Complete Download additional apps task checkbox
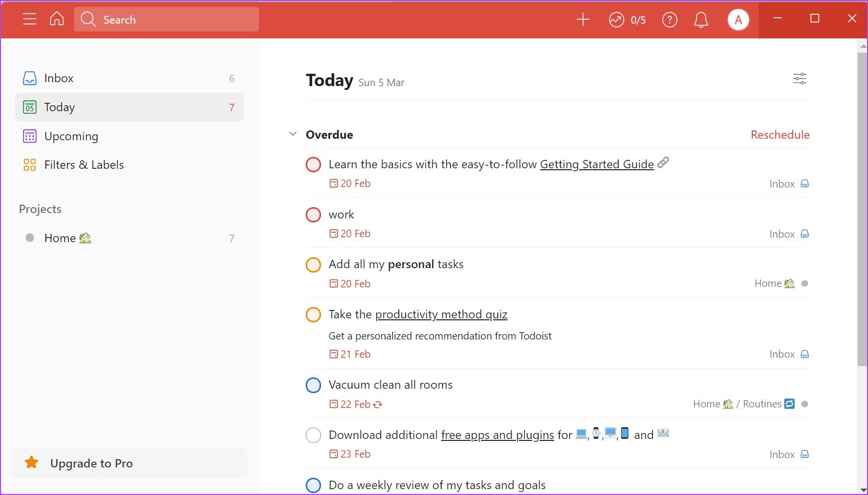This screenshot has width=868, height=495. coord(313,435)
